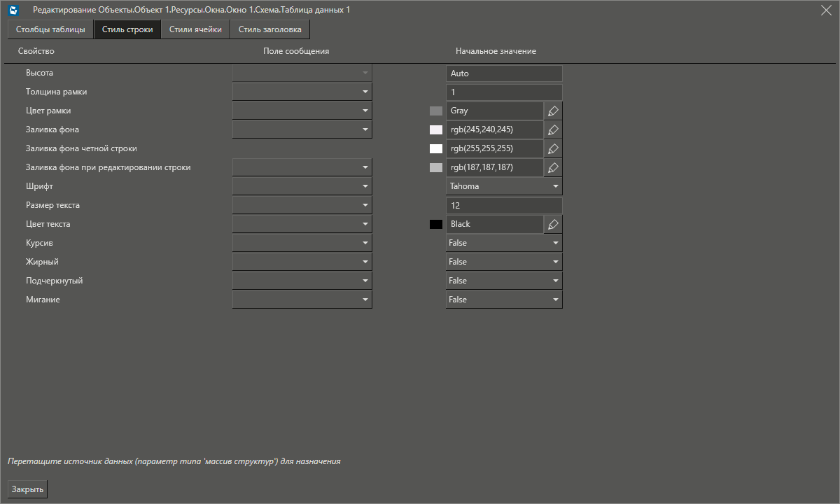Select the white swatch beside rgb(255,255,255)
This screenshot has width=840, height=504.
[x=436, y=148]
